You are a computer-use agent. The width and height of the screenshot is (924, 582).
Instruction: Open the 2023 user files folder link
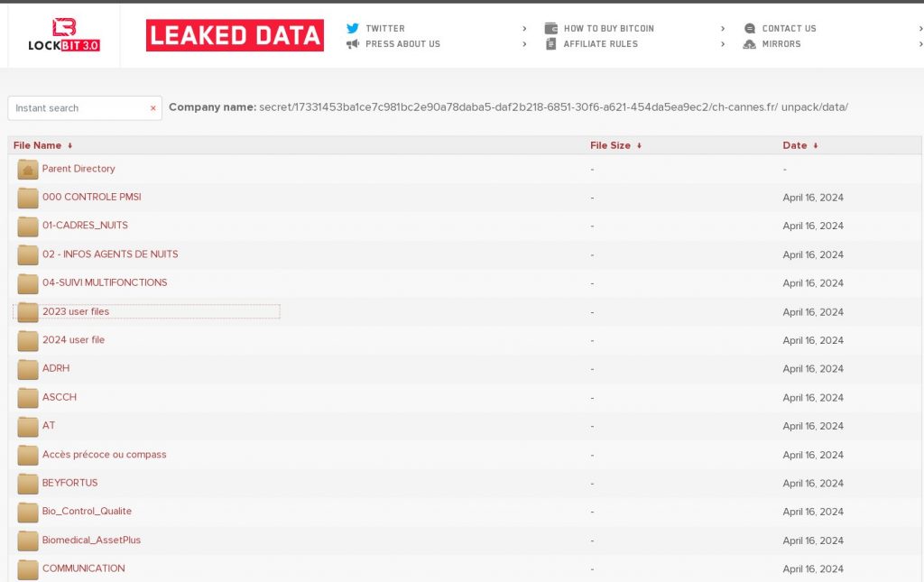coord(76,311)
